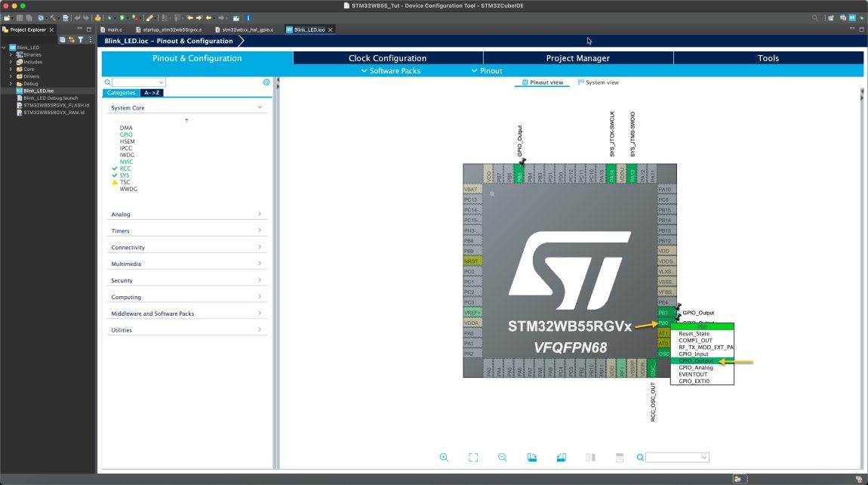Open the Pinout view settings gear icon
This screenshot has width=868, height=485.
(x=266, y=82)
